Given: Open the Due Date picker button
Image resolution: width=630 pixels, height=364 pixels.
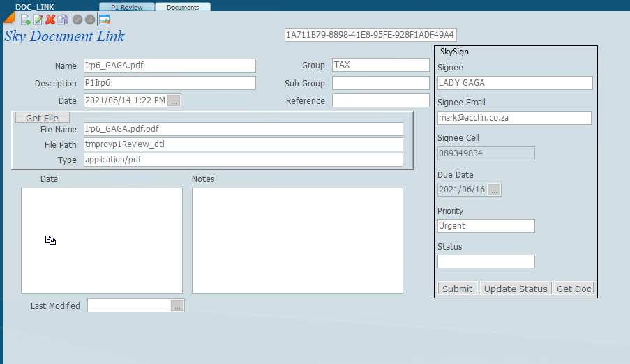Looking at the screenshot, I should (494, 190).
